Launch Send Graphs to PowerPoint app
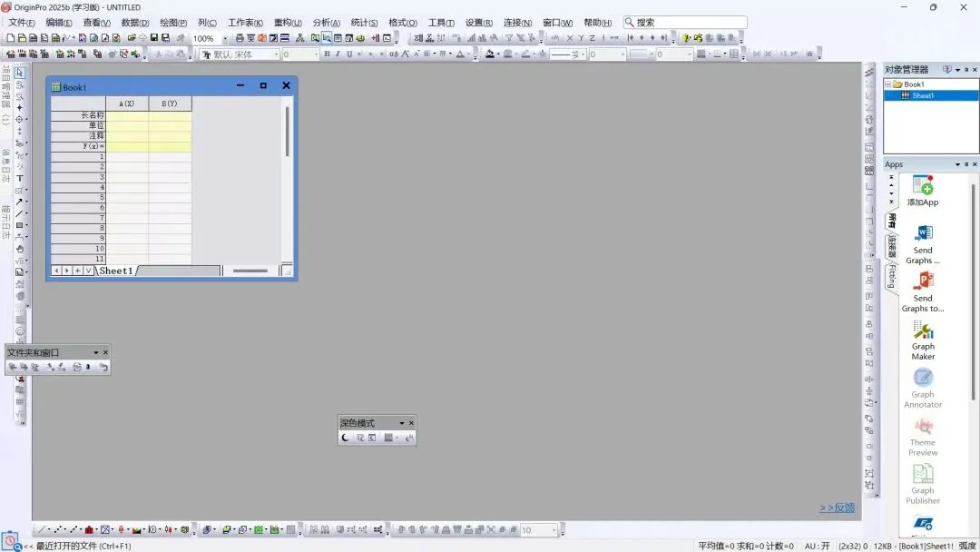 pos(923,292)
